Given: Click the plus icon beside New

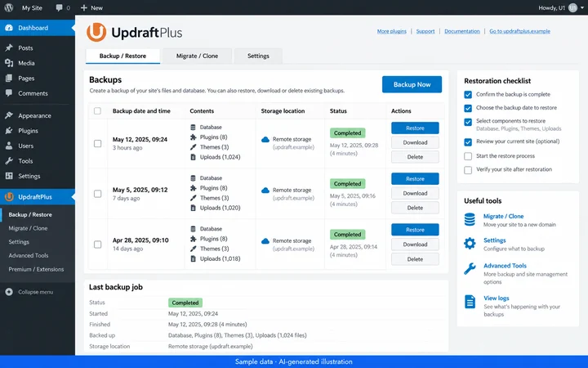Looking at the screenshot, I should click(x=83, y=7).
